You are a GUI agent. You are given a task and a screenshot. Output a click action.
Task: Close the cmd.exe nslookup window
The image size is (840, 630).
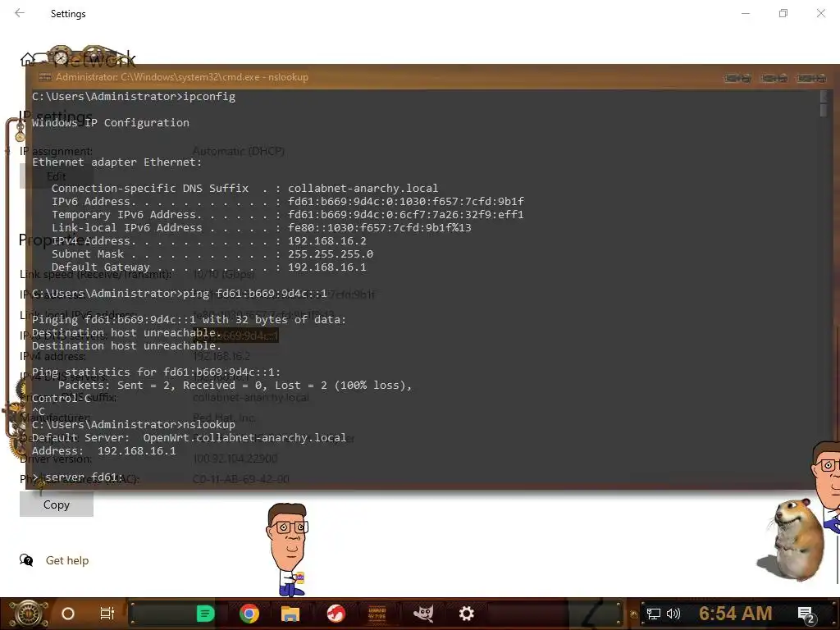coord(811,78)
